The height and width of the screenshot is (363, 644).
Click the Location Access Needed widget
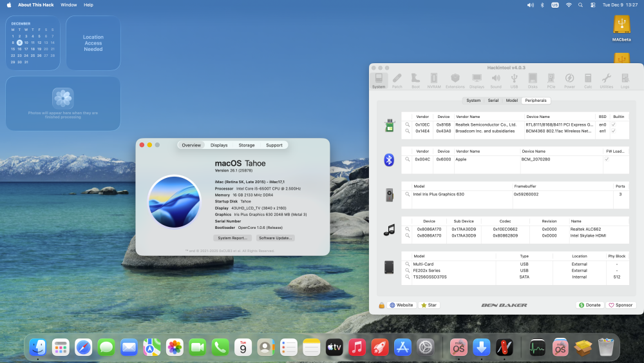(93, 43)
